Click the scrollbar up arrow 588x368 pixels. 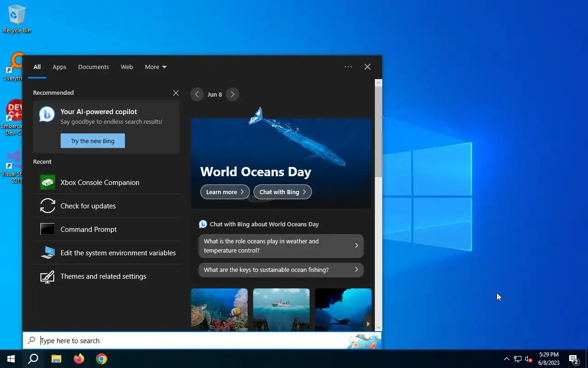379,83
